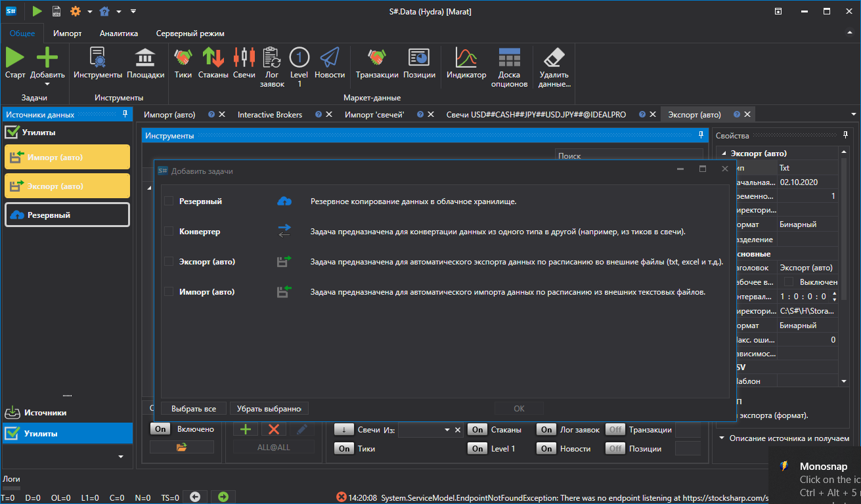
Task: Open the tabs overflow dropdown arrow
Action: click(854, 114)
